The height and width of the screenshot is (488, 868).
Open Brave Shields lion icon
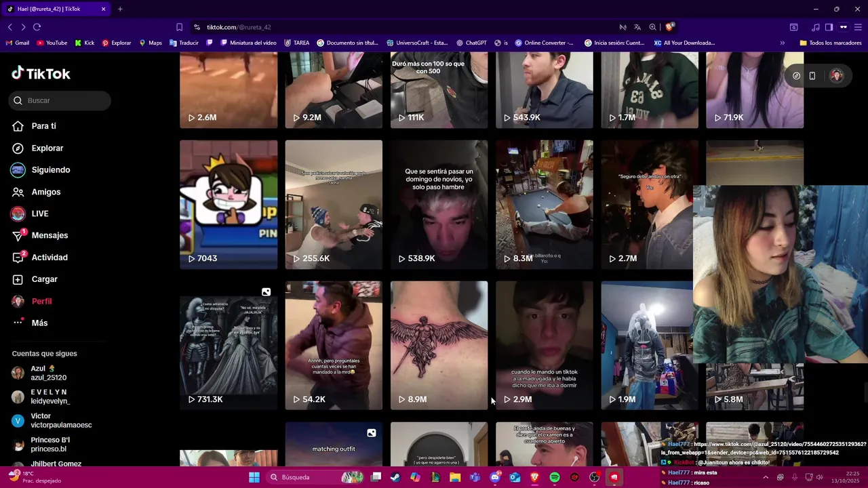point(669,27)
